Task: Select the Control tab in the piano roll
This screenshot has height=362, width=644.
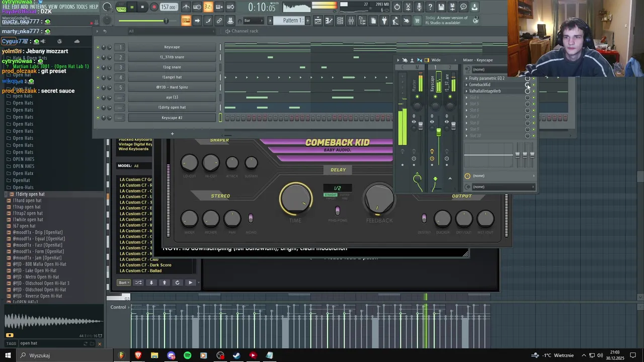Action: [x=118, y=307]
